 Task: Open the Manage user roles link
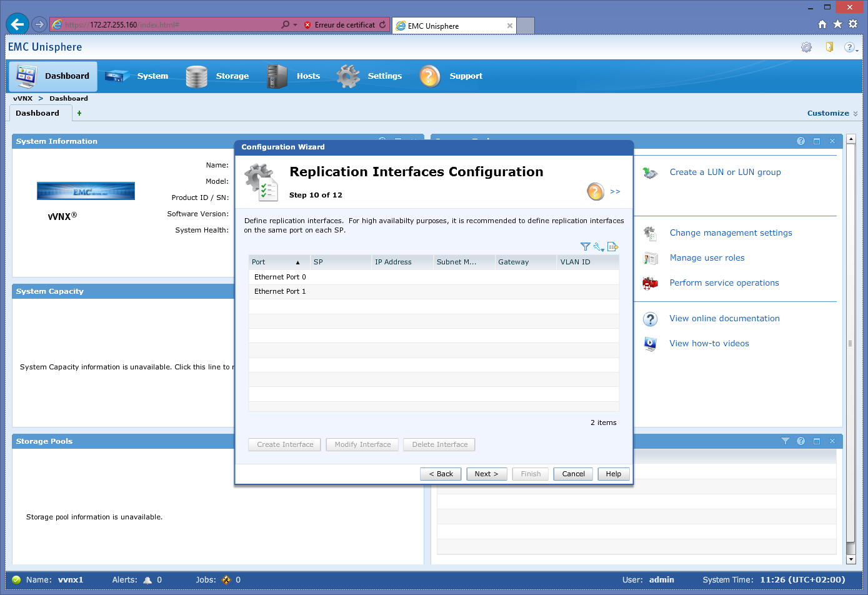(x=707, y=258)
